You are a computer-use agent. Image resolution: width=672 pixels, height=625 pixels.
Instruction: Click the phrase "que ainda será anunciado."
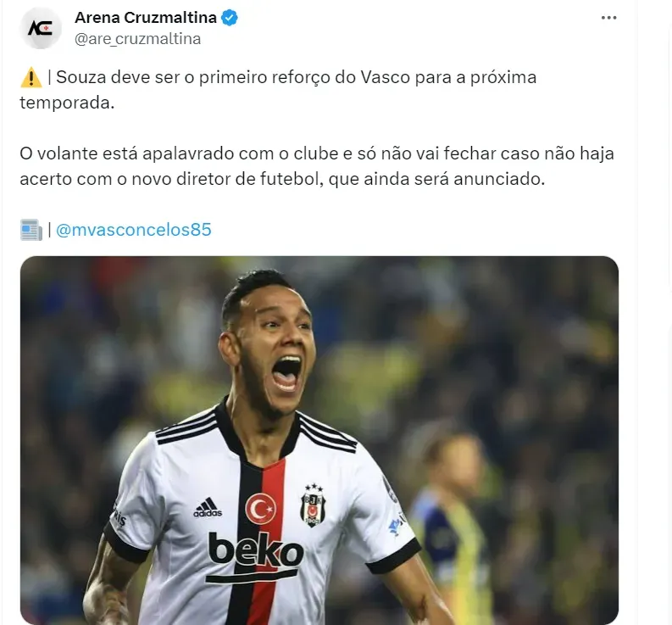pos(436,179)
